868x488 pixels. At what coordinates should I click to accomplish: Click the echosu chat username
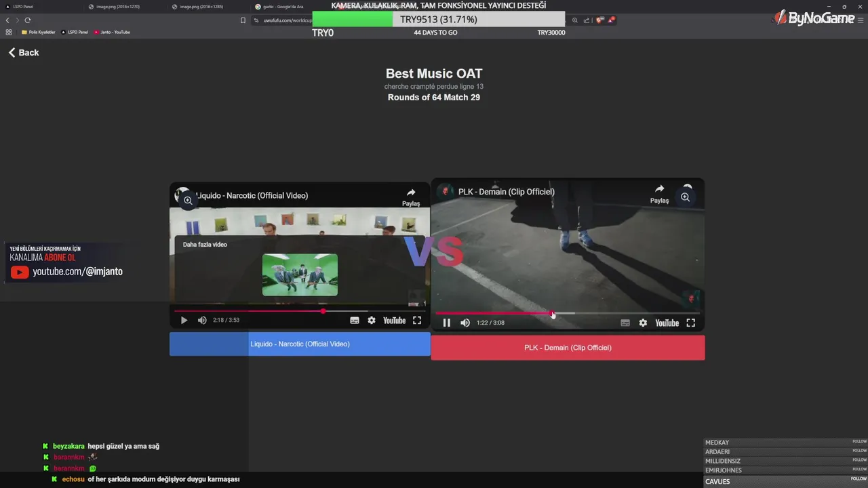pos(73,479)
